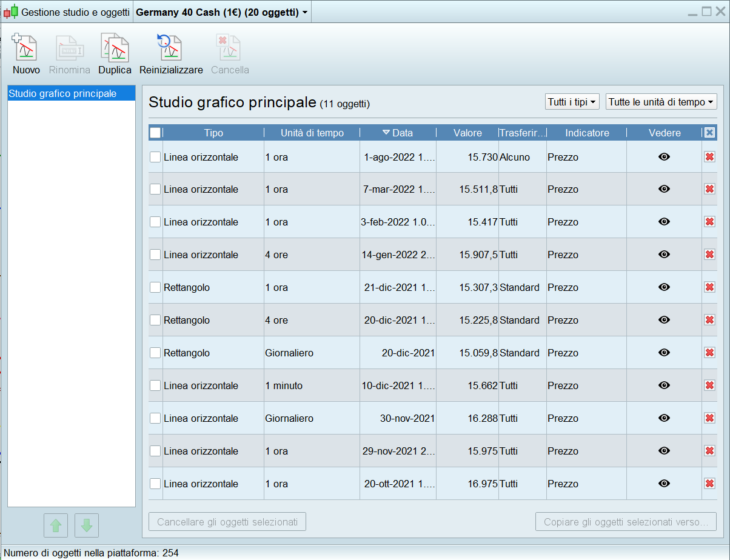730x560 pixels.
Task: Sort by the Valore column header
Action: 467,133
